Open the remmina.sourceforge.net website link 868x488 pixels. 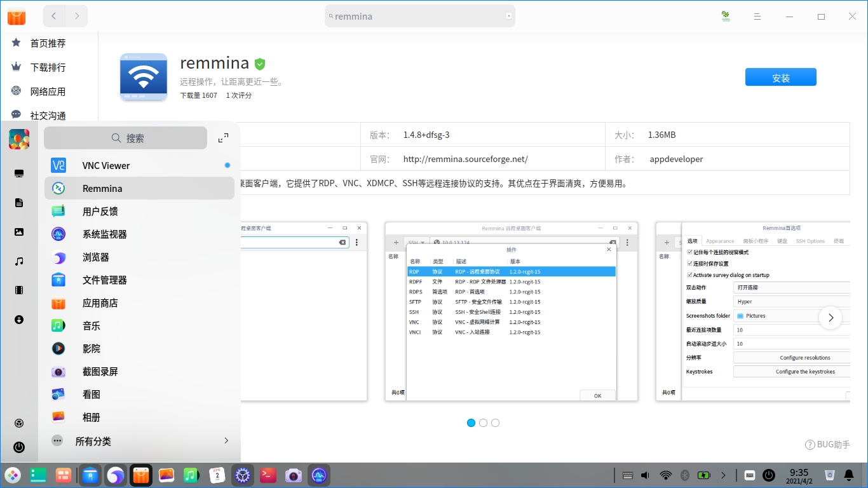click(x=466, y=159)
